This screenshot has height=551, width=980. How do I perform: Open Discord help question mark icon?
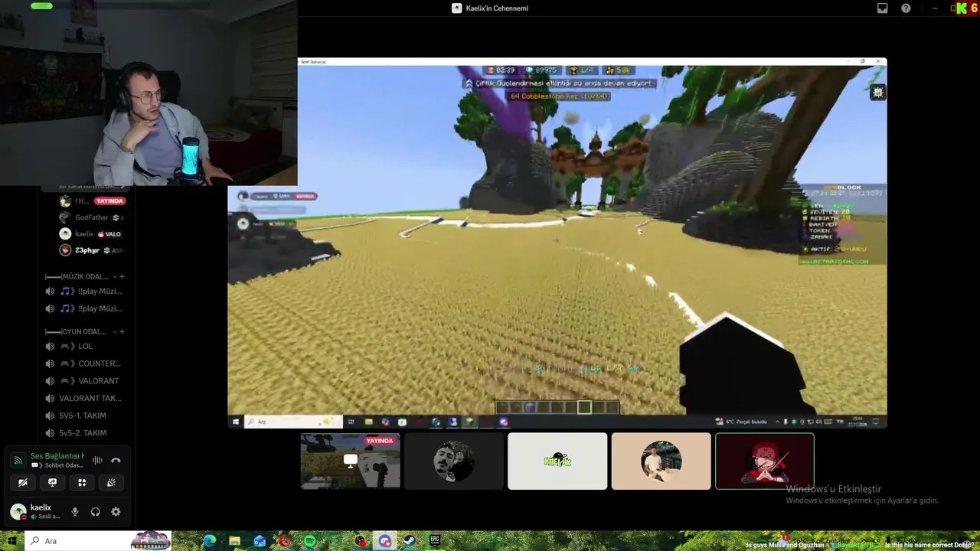(906, 8)
